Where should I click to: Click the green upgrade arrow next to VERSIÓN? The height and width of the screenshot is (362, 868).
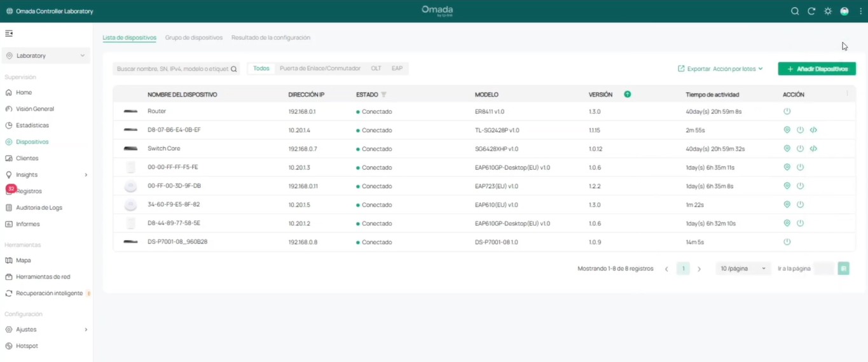coord(628,94)
